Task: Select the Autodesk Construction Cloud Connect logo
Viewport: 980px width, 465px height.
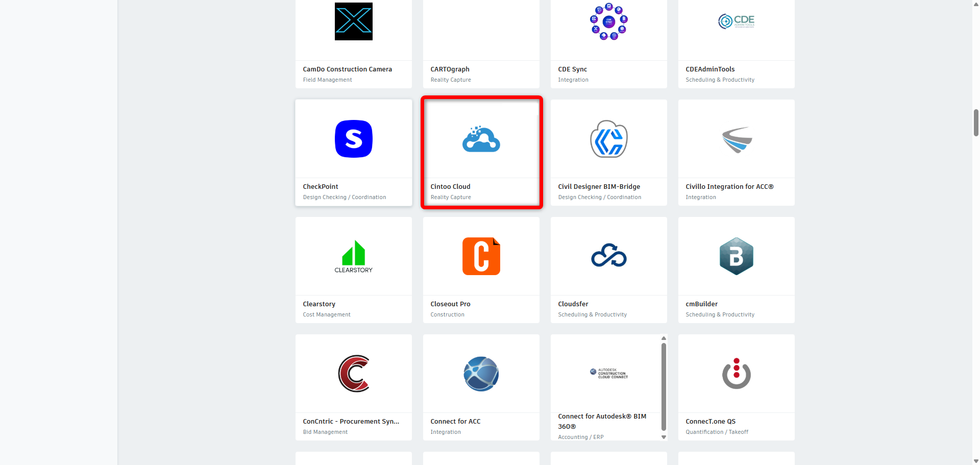Action: [609, 373]
